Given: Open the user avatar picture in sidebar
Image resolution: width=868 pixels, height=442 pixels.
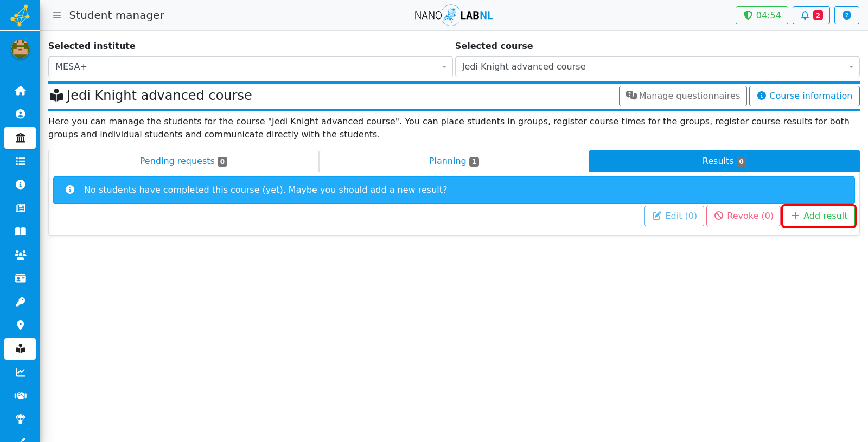Looking at the screenshot, I should pos(20,49).
